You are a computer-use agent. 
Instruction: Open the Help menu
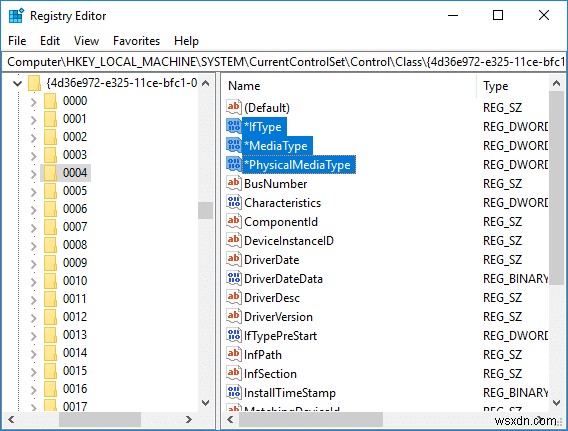[x=186, y=41]
